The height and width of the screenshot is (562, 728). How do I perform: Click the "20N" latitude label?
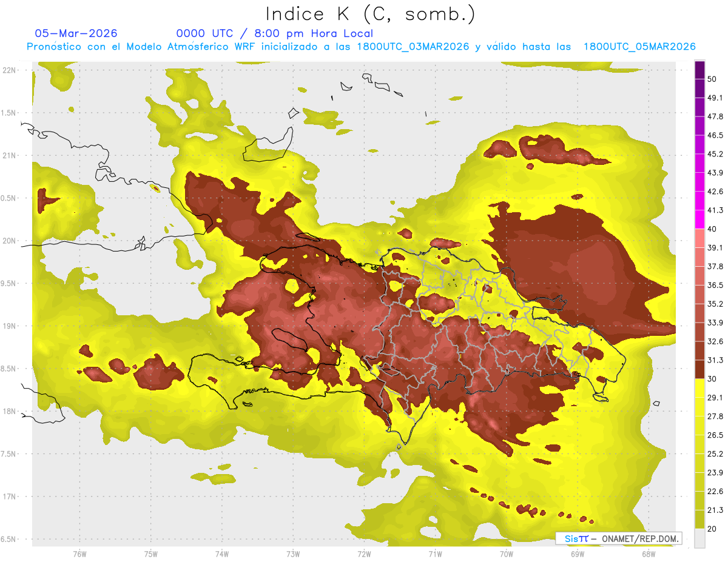(9, 241)
